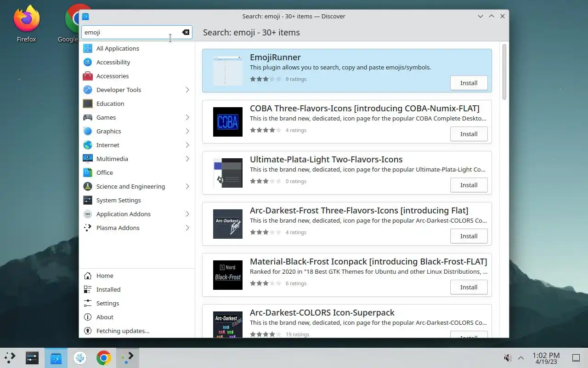Click the Plasma Addons icon
The height and width of the screenshot is (368, 588).
pos(88,228)
